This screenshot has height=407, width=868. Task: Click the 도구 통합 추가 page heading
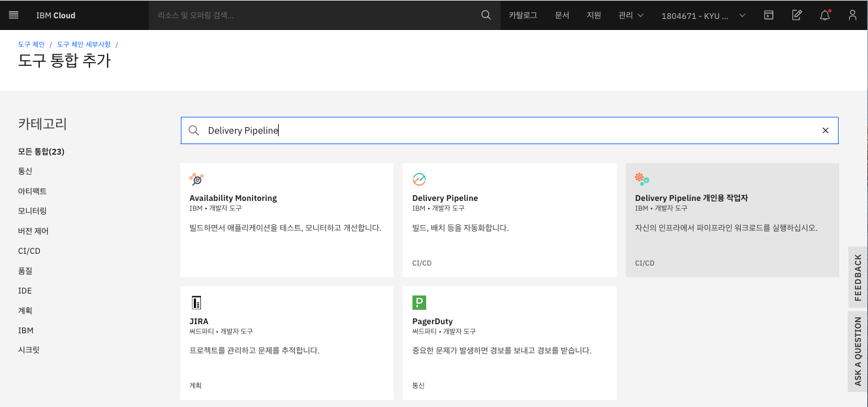click(65, 61)
